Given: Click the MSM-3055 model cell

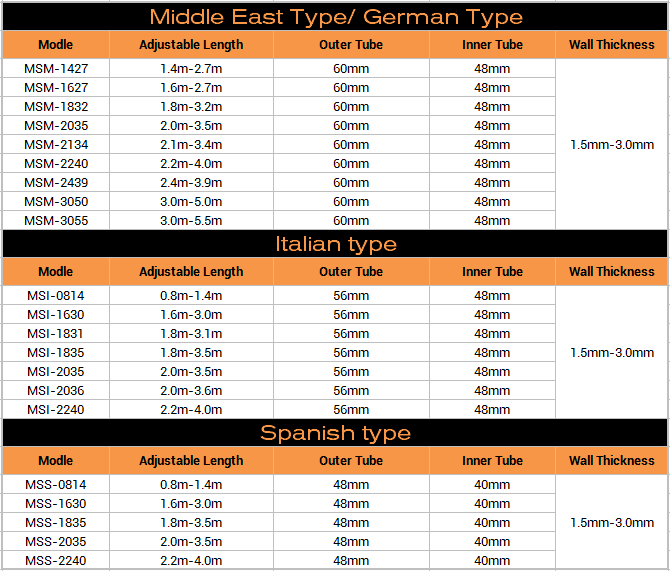Looking at the screenshot, I should [x=56, y=221].
